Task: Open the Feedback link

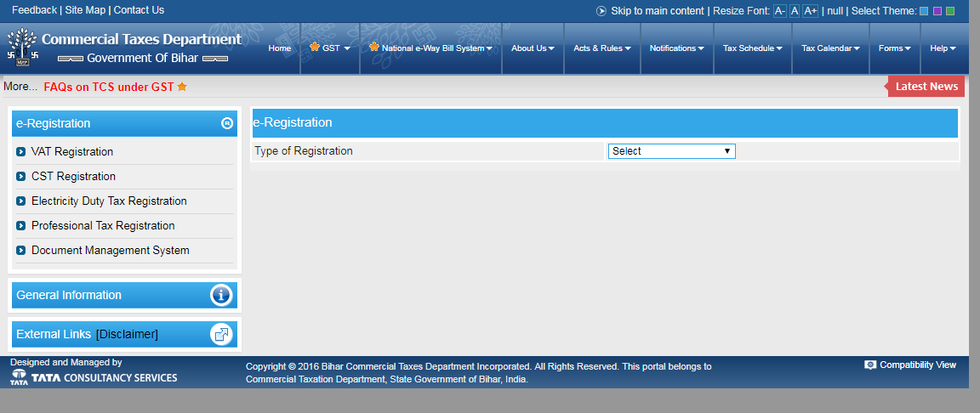Action: point(34,10)
